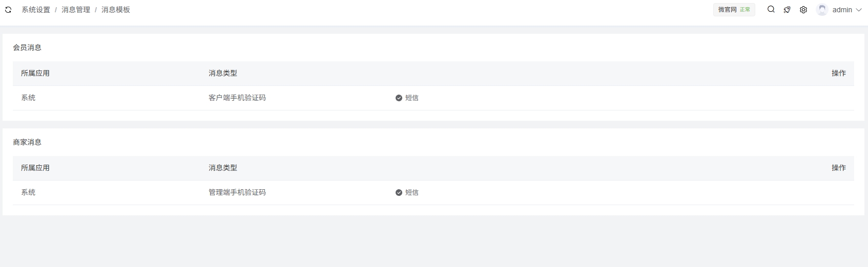The height and width of the screenshot is (267, 868).
Task: Select the 短信 label in 商家消息 row
Action: point(412,192)
